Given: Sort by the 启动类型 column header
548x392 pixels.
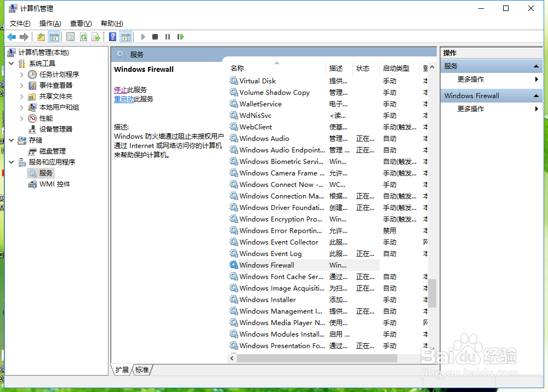Looking at the screenshot, I should [x=399, y=68].
